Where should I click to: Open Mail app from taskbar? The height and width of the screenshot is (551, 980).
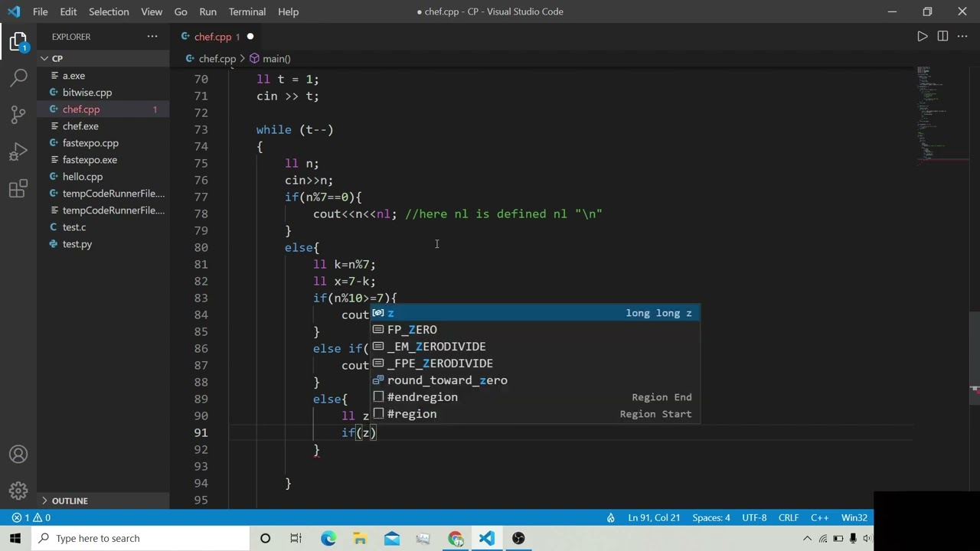(392, 538)
